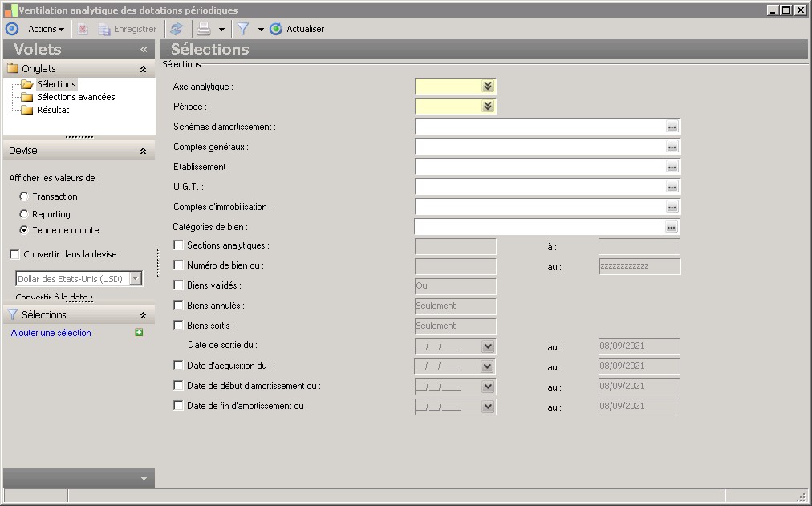Click the printer icon in toolbar

205,29
